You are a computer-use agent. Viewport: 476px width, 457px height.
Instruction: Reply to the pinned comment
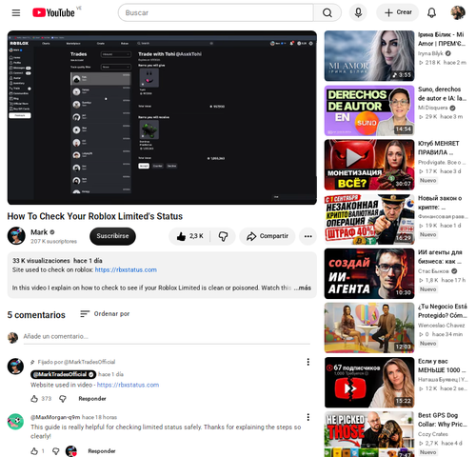pyautogui.click(x=92, y=399)
